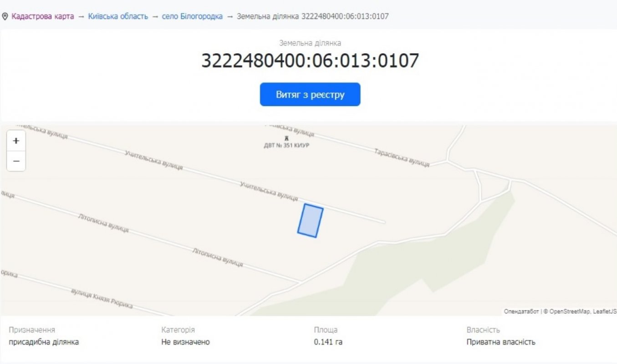The height and width of the screenshot is (364, 617).
Task: Click the Приватна власність ownership value
Action: pos(501,342)
